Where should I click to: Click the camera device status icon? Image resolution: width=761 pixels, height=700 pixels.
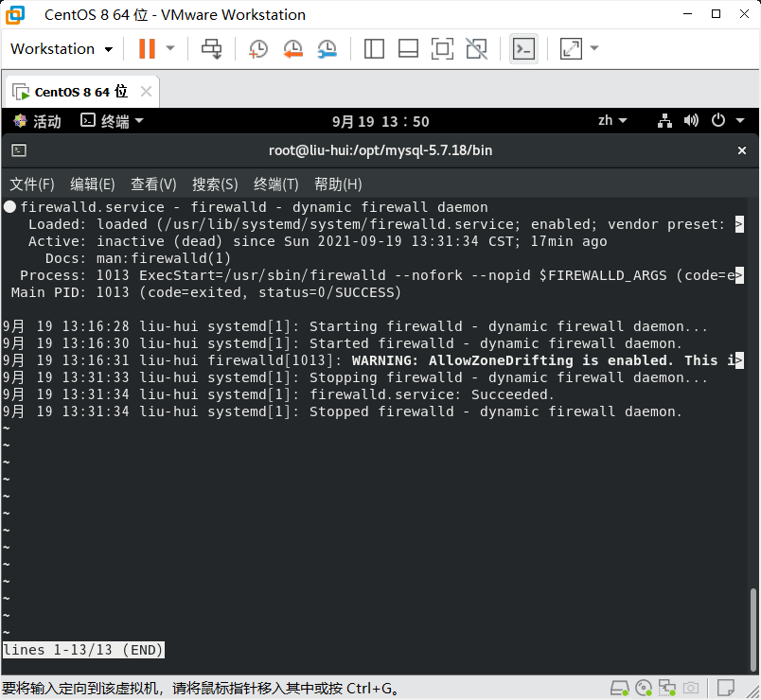click(691, 688)
